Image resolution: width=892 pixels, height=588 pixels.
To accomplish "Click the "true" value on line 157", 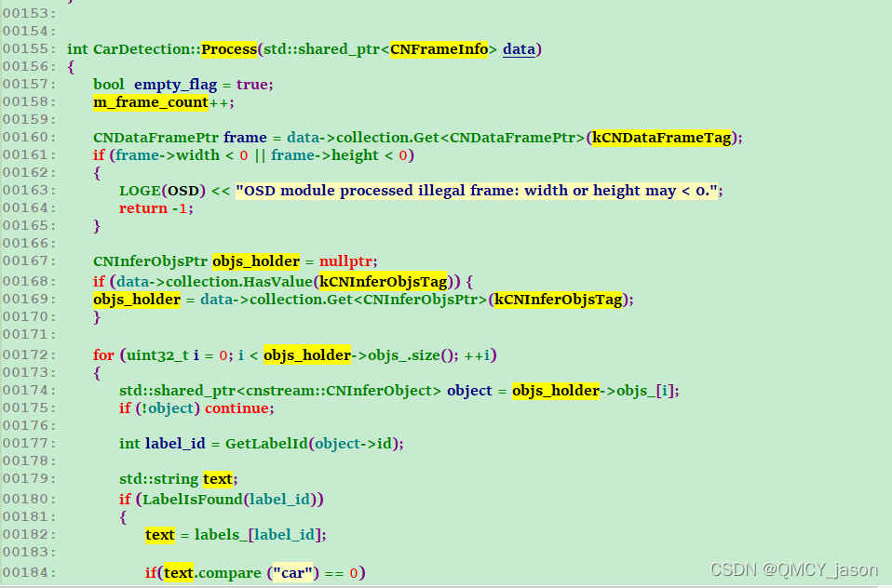I will (252, 85).
